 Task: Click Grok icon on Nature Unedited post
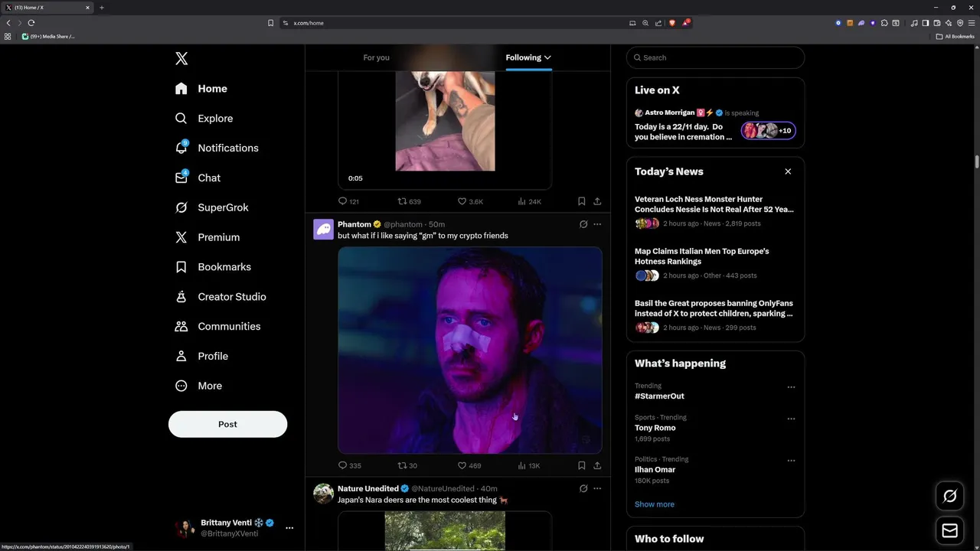click(x=583, y=488)
